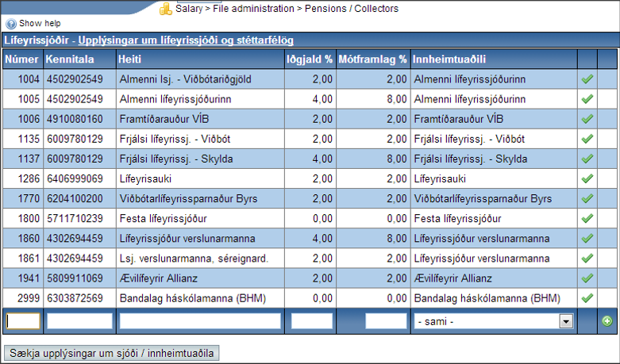The height and width of the screenshot is (364, 620).
Task: Click green checkmark for Ævilífeyrir Allianz row
Action: (587, 278)
